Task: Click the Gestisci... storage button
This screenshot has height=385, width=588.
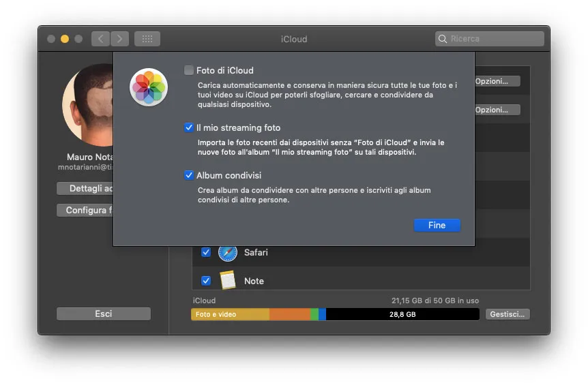Action: point(508,314)
